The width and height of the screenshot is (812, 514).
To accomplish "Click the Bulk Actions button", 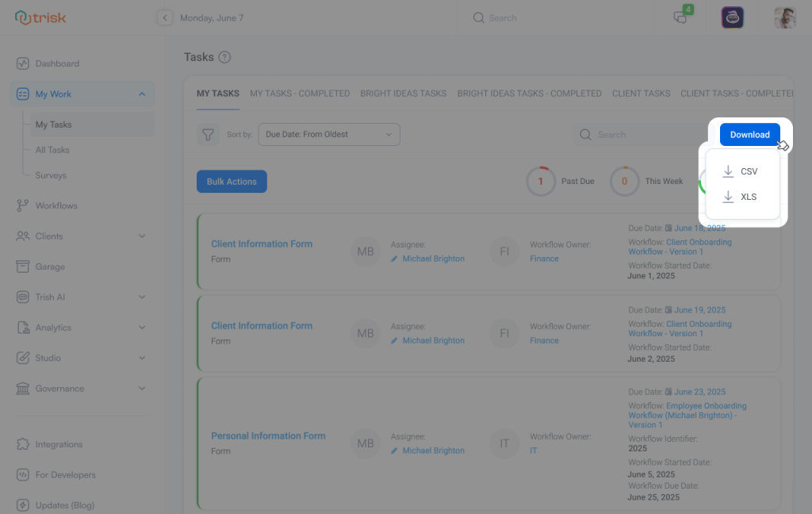I will coord(232,182).
